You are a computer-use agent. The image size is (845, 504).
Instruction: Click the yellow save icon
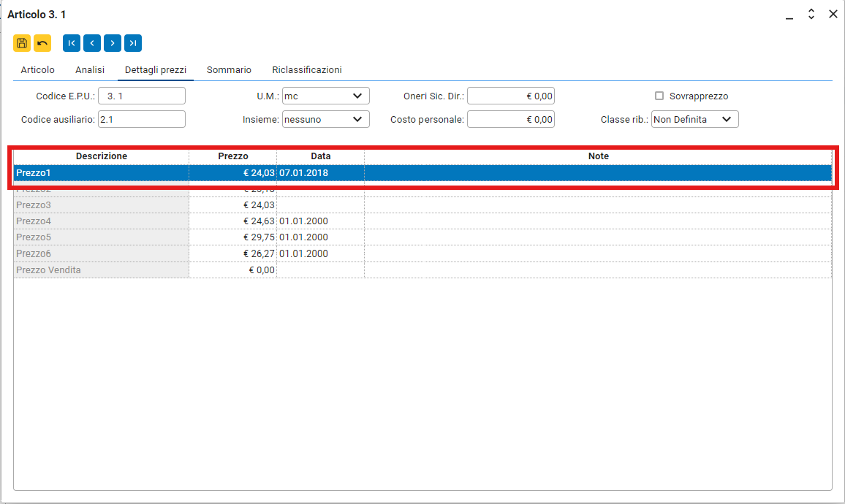point(22,43)
